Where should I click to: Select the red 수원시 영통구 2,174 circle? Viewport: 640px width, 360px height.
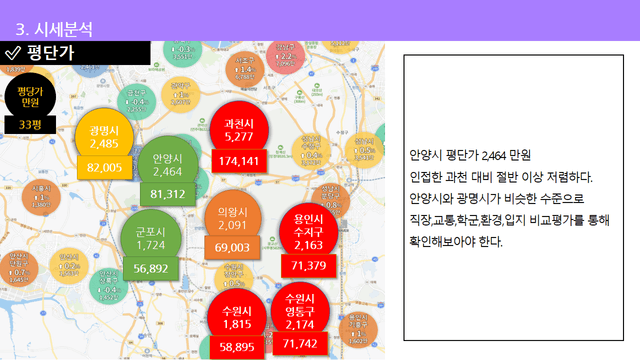click(300, 311)
